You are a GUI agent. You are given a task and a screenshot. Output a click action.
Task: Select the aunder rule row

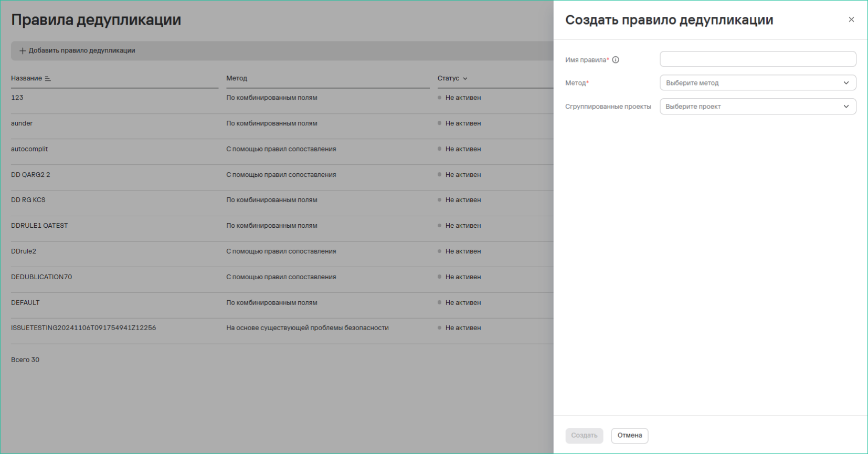(x=22, y=123)
